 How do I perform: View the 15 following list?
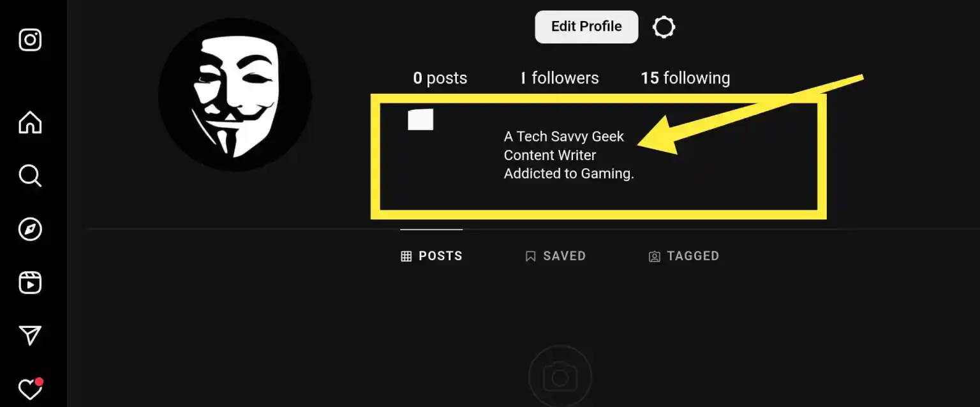[685, 78]
